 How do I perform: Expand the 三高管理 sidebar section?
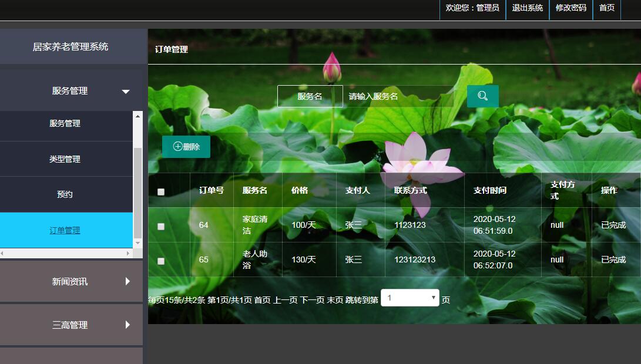coord(71,325)
